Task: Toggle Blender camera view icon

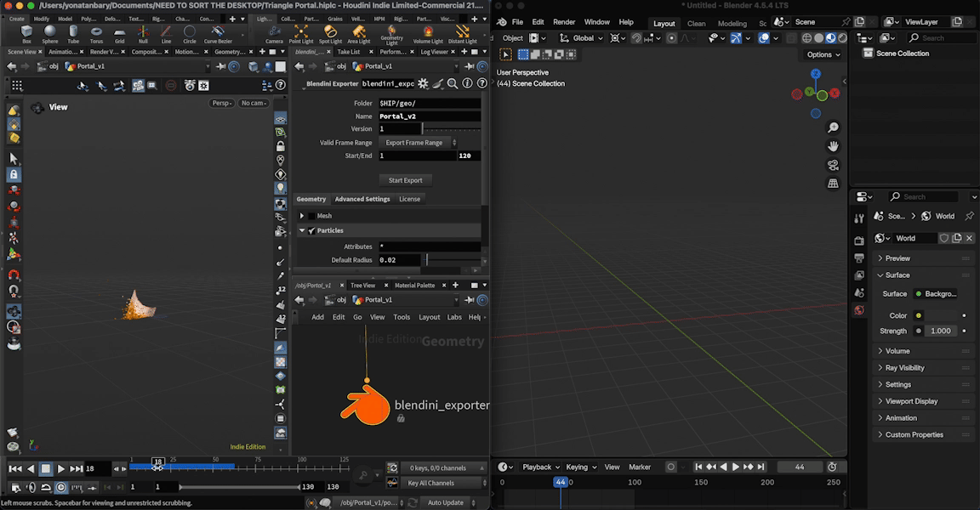Action: [x=833, y=165]
